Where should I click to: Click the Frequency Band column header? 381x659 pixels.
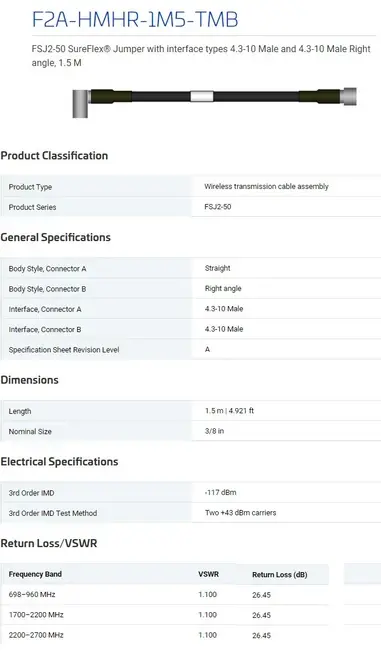coord(35,574)
